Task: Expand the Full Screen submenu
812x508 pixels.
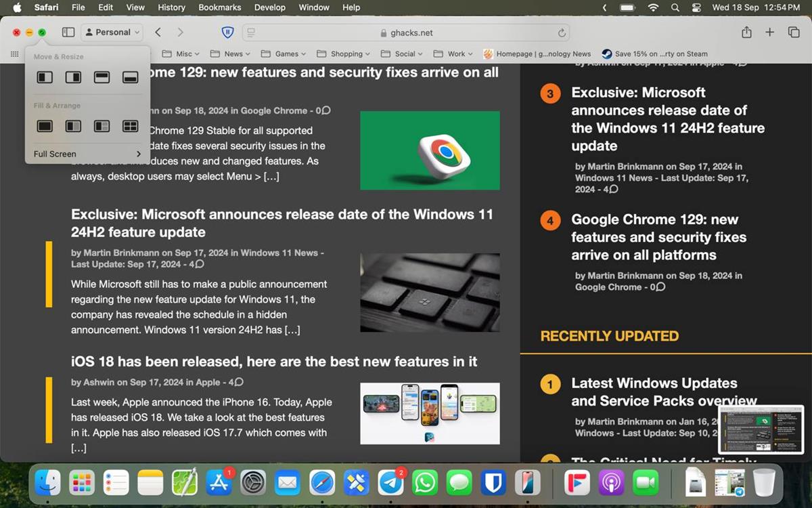Action: point(87,154)
